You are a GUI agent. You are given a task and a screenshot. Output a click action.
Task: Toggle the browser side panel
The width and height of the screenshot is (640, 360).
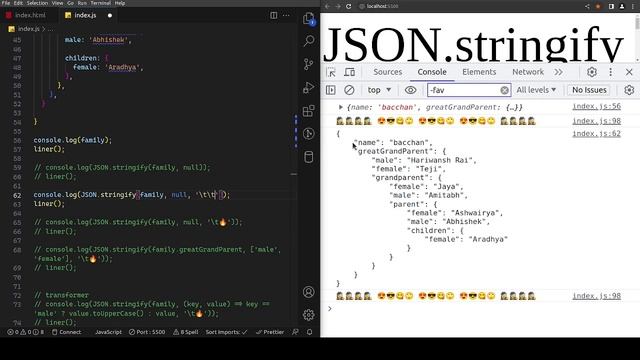(611, 6)
